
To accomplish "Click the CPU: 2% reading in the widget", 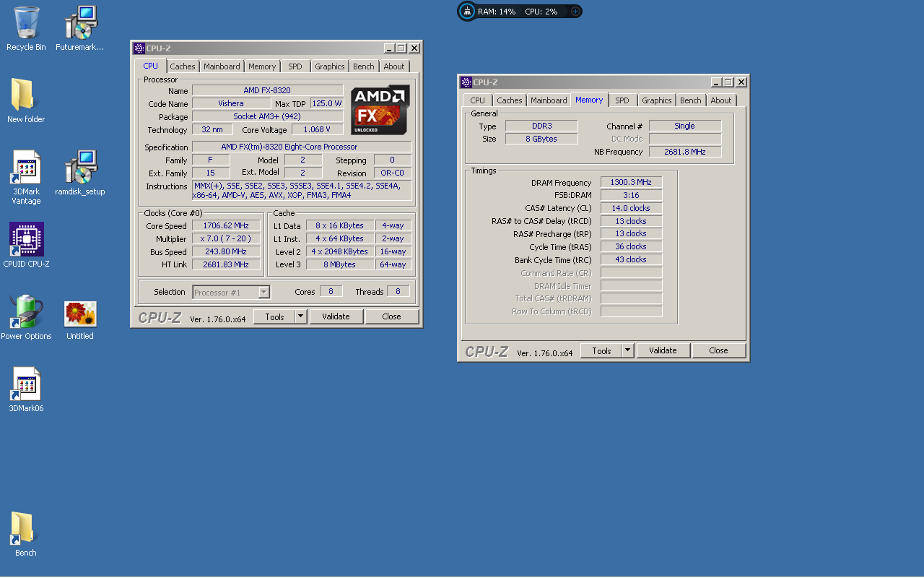I will [x=541, y=12].
